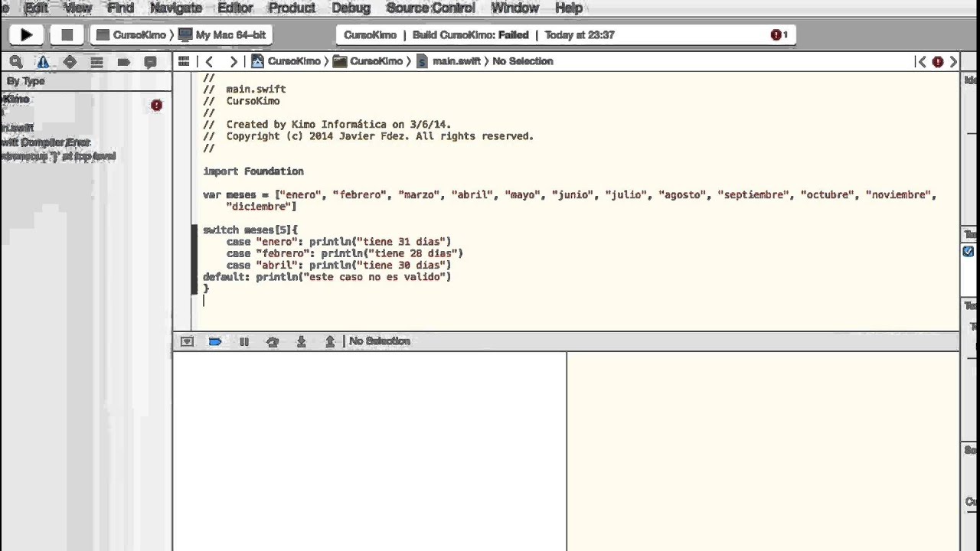Image resolution: width=980 pixels, height=551 pixels.
Task: Click the error badge in issue navigator
Action: pos(156,105)
